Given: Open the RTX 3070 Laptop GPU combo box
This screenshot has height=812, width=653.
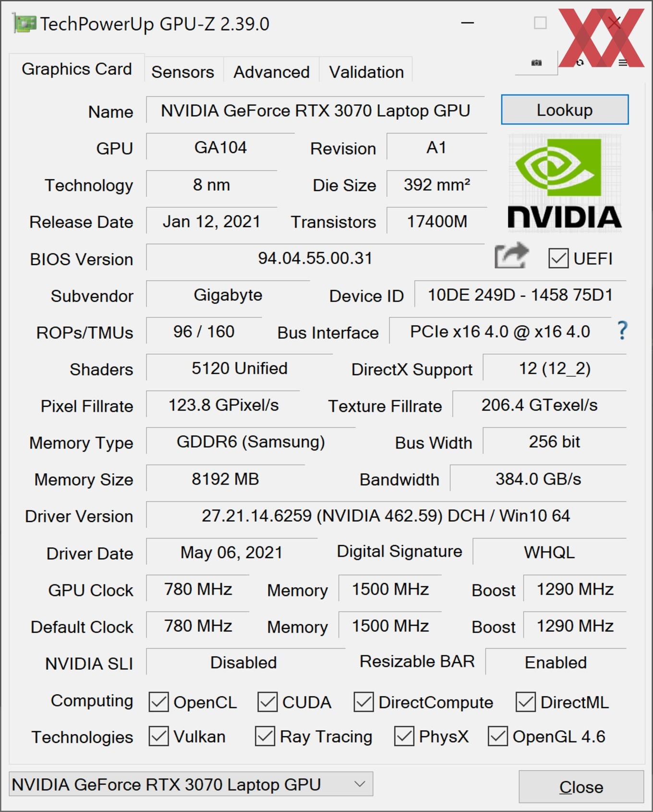Looking at the screenshot, I should 191,784.
